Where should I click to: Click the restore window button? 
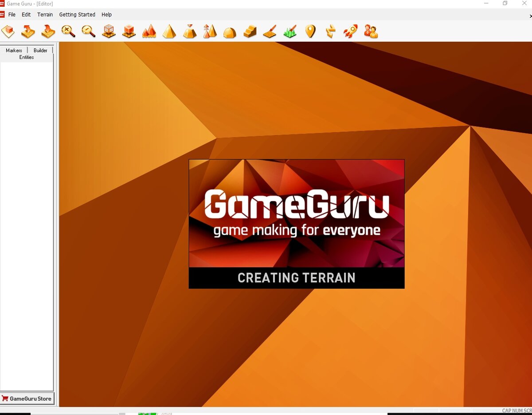tap(505, 4)
